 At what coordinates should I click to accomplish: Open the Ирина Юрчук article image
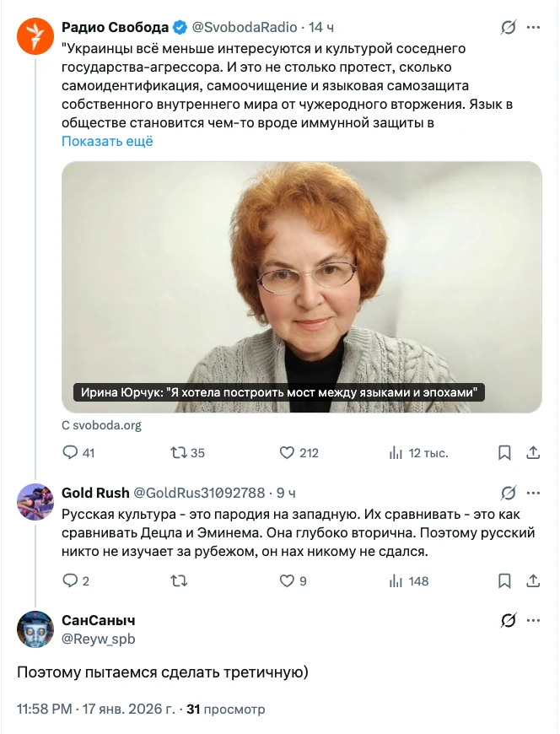point(302,287)
